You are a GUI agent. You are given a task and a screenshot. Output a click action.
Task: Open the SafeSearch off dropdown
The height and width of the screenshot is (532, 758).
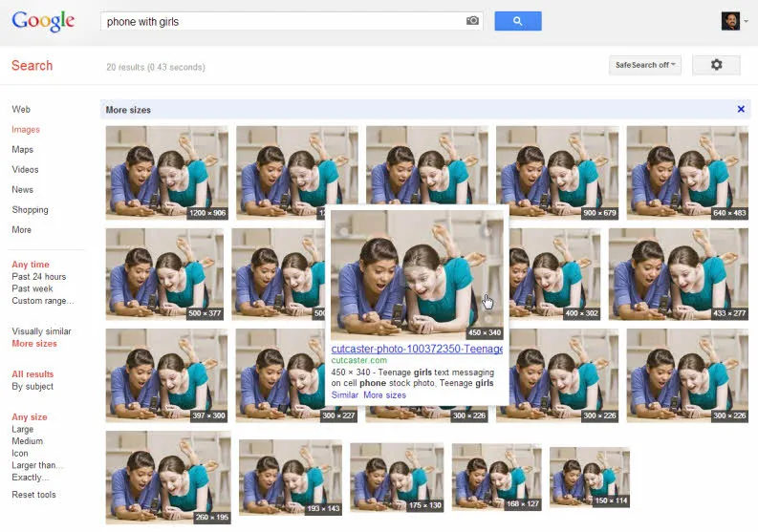pos(645,65)
